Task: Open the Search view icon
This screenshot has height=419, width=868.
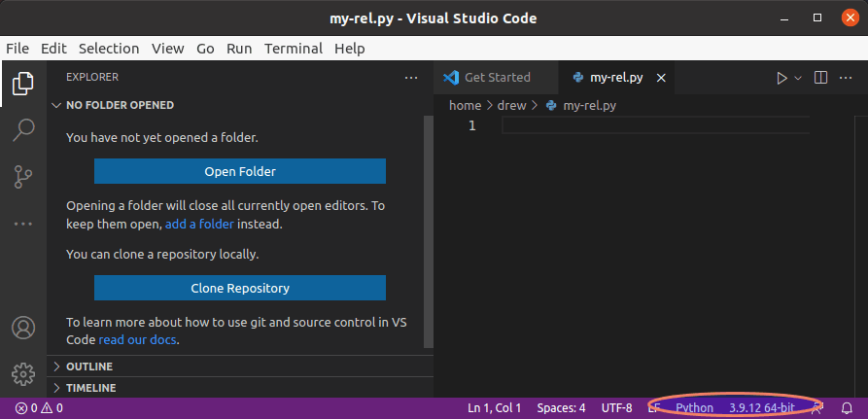Action: [22, 130]
